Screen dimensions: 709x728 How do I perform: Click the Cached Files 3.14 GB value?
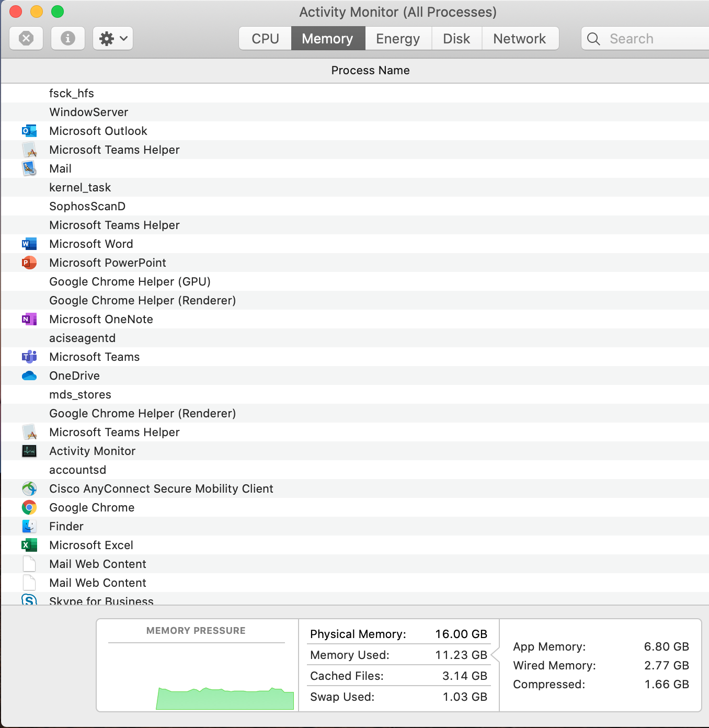pos(465,676)
